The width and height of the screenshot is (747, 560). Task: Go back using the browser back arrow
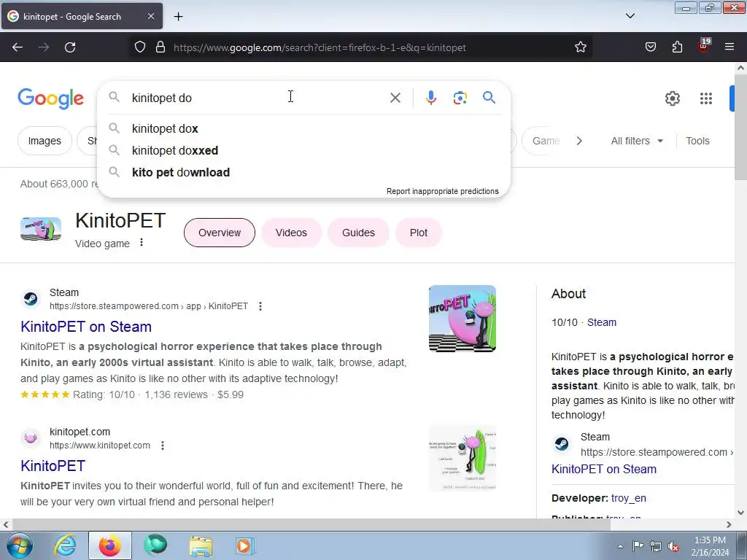click(x=18, y=47)
